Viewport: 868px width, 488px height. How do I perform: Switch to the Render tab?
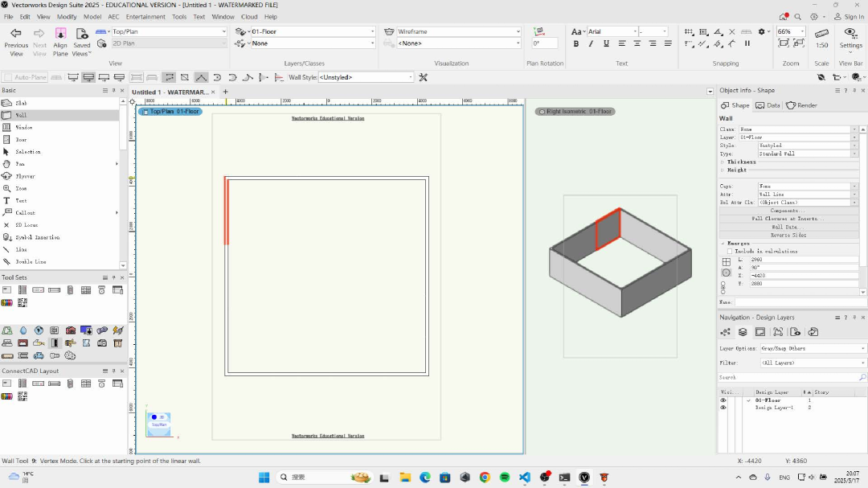(801, 105)
